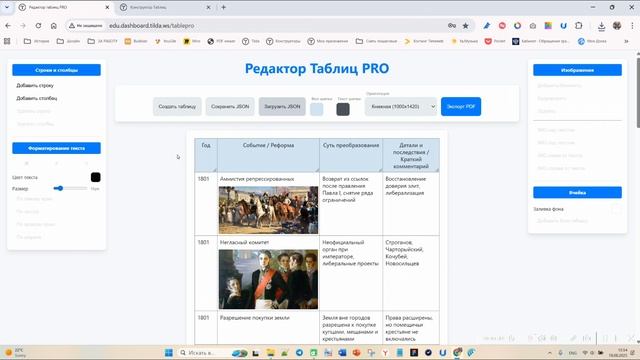Open the extensions puzzle-piece menu
Viewport: 640px width, 360px height.
[578, 26]
